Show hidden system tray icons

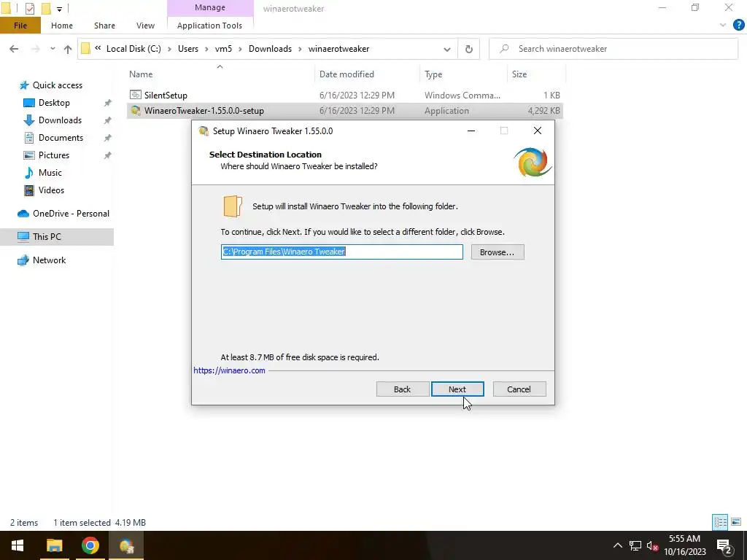[617, 545]
